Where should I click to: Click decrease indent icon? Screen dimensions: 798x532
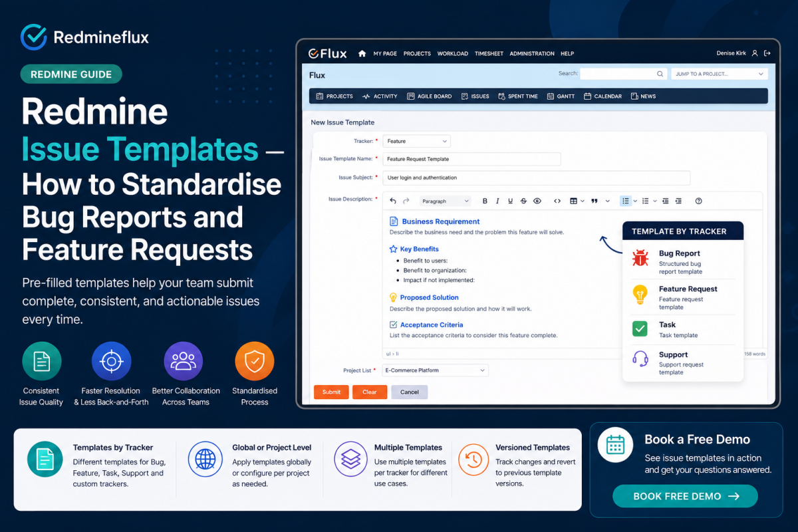coord(666,201)
